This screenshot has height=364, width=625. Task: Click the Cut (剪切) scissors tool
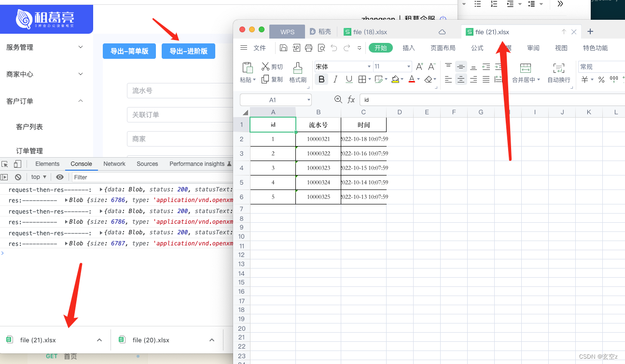pyautogui.click(x=272, y=67)
